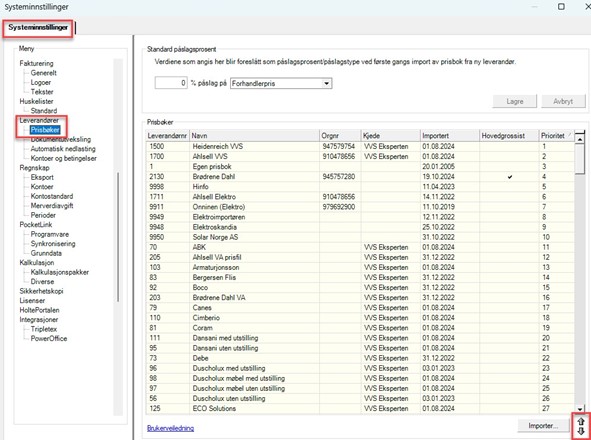Select Kontoer under Regnskap
591x440 pixels.
(x=42, y=187)
